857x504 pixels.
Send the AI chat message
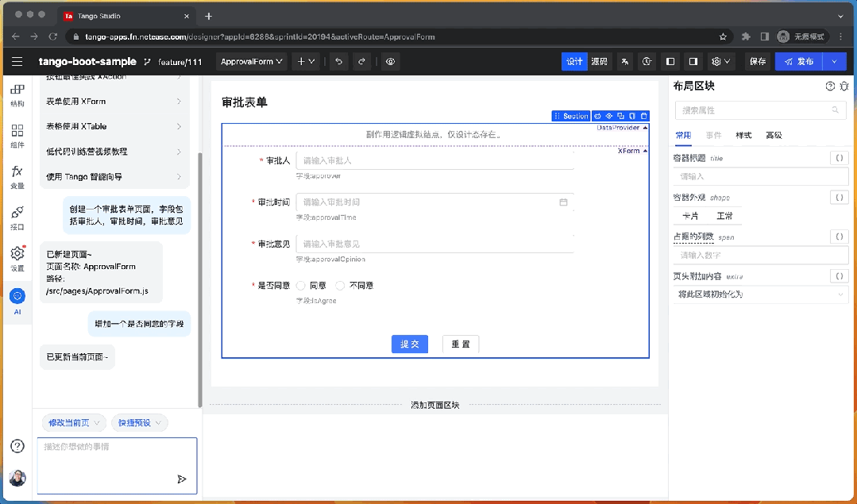(x=182, y=479)
